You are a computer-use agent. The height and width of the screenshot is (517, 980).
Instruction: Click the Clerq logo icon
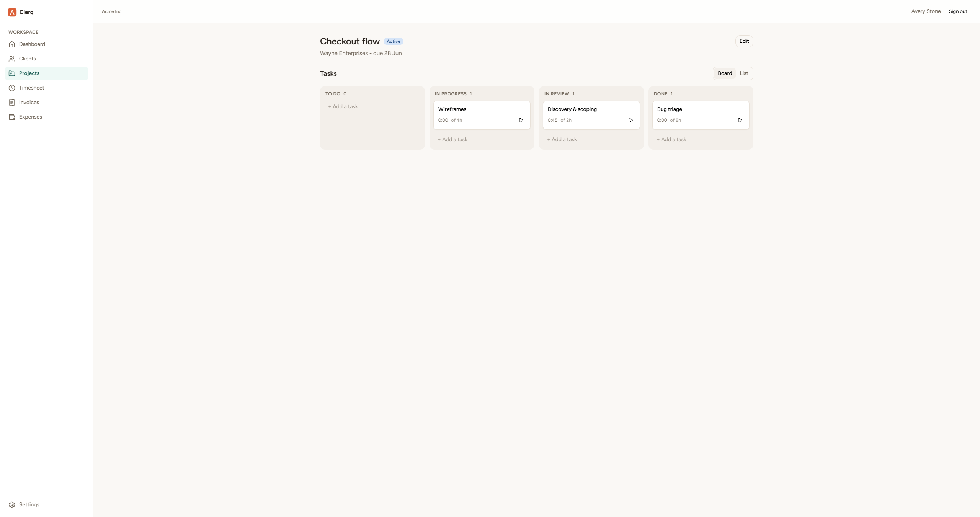point(12,12)
